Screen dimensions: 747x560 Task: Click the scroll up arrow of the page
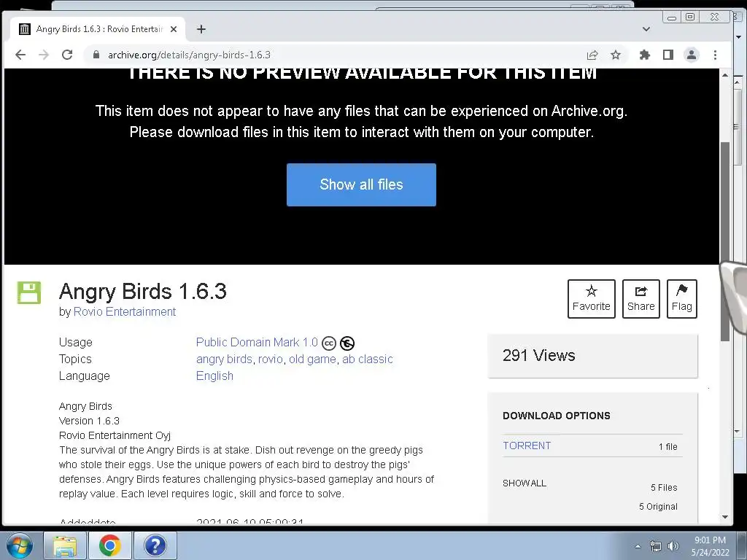coord(725,75)
